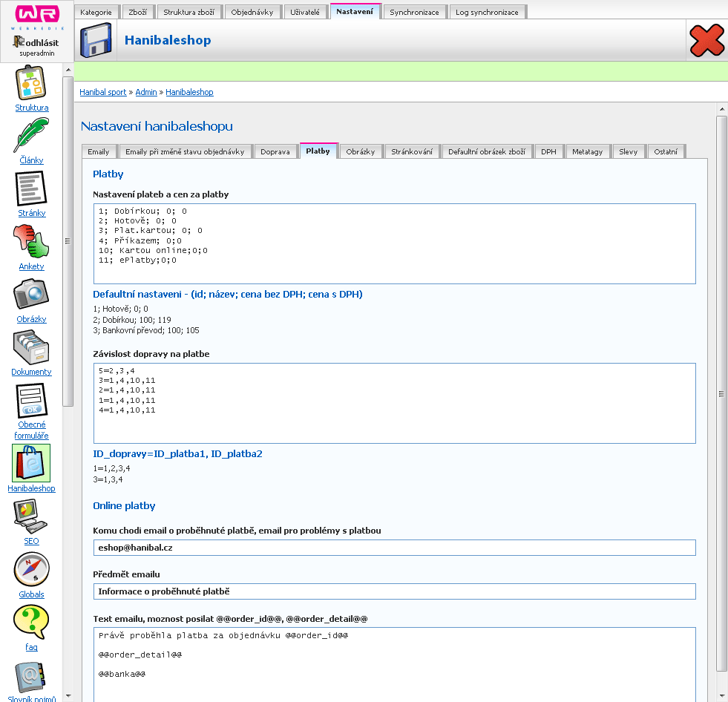Click the Předmět emailu input field
728x702 pixels.
click(395, 591)
